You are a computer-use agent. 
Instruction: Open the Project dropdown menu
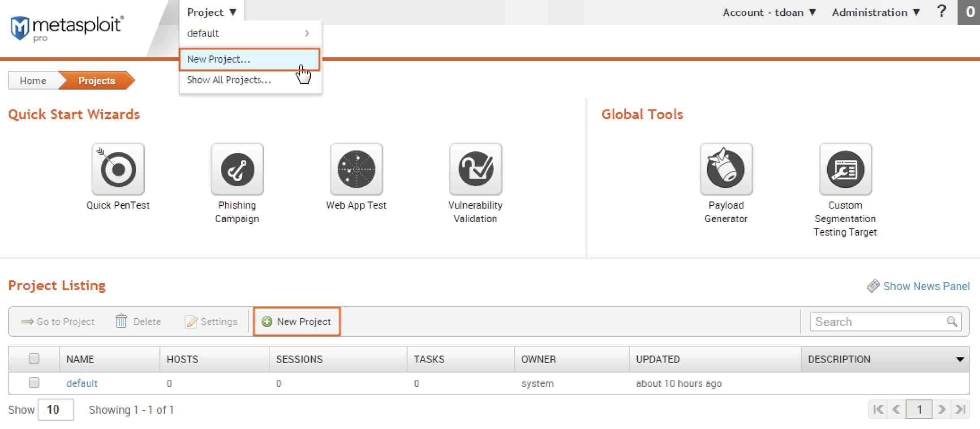(x=211, y=12)
